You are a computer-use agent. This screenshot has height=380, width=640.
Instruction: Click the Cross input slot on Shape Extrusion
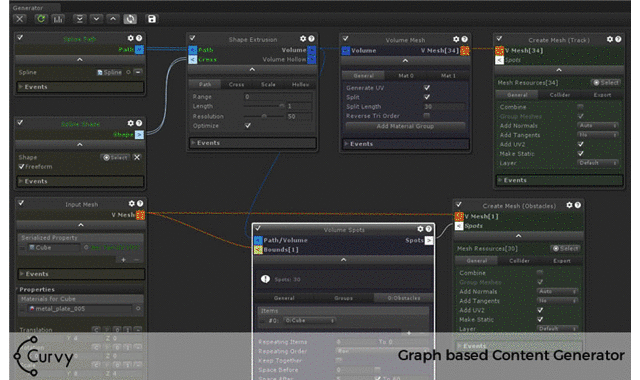point(193,60)
